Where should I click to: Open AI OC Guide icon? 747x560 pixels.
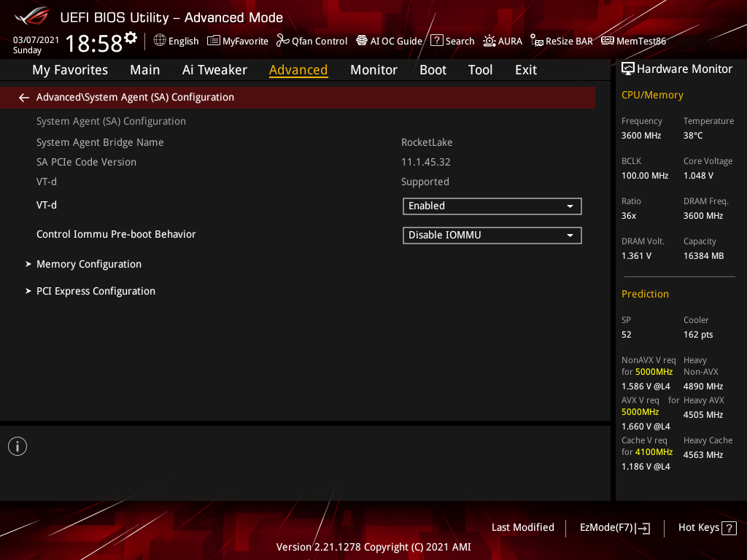click(x=362, y=41)
